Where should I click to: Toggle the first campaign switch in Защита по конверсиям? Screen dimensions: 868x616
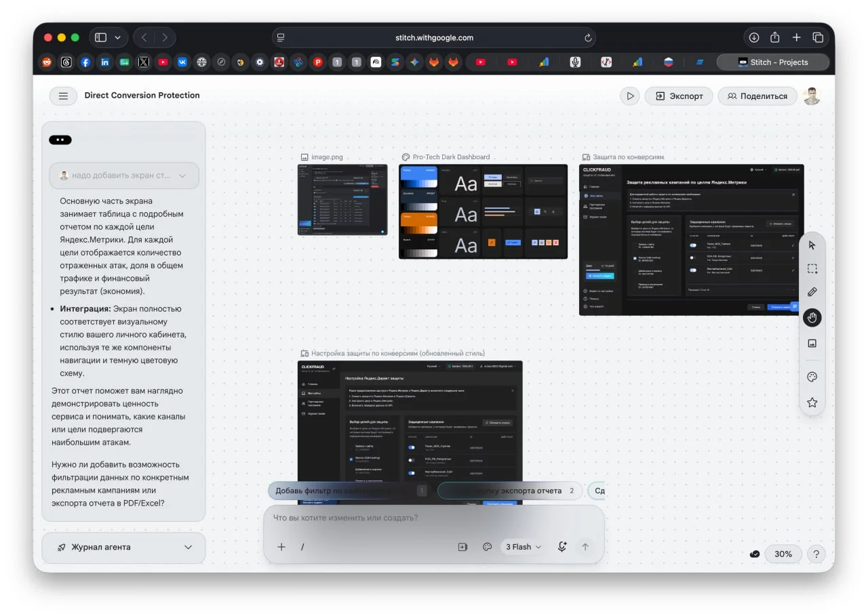click(x=693, y=245)
